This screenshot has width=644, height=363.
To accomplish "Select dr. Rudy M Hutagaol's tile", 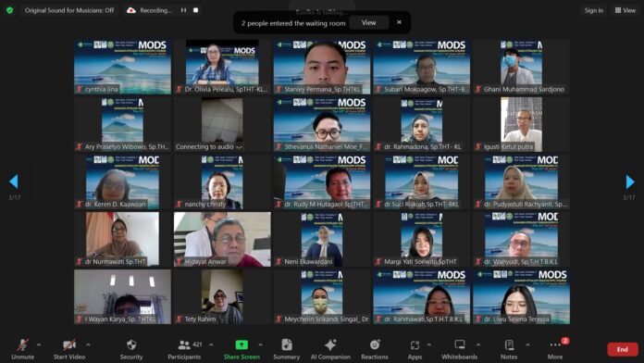I will (x=322, y=181).
